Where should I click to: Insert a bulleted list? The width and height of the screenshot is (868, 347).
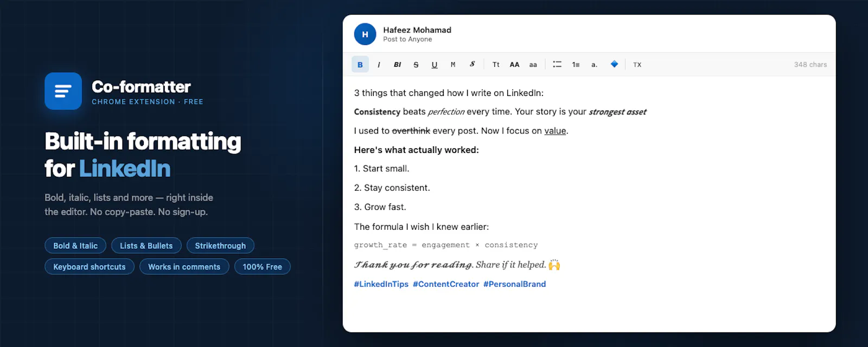(x=557, y=65)
